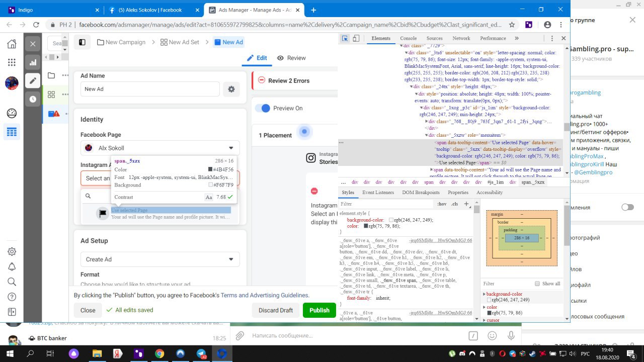This screenshot has width=644, height=362.
Task: Open the settings gear in left rail
Action: tap(12, 251)
